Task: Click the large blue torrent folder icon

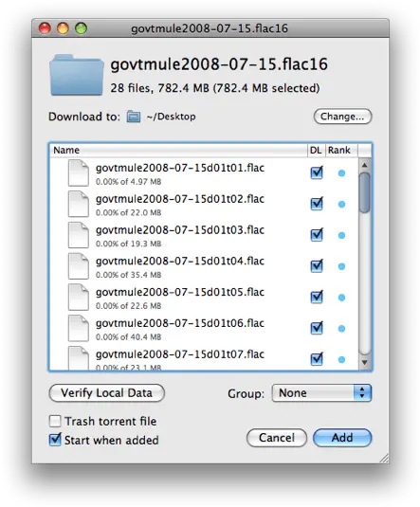Action: 77,75
